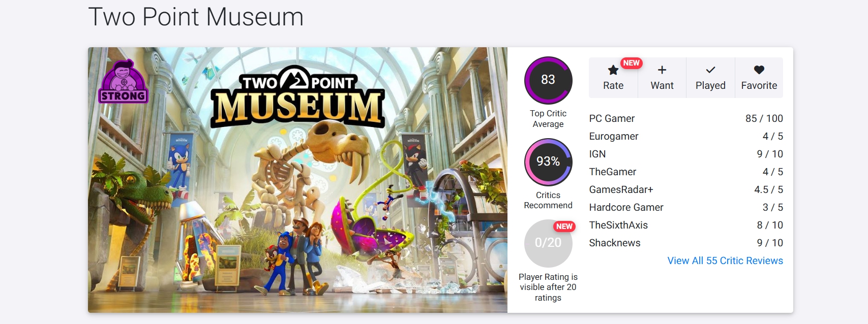The height and width of the screenshot is (324, 868).
Task: Click the Rate star icon
Action: (x=613, y=70)
